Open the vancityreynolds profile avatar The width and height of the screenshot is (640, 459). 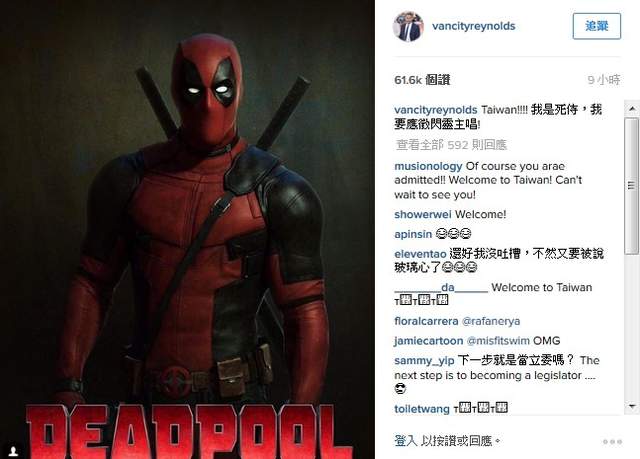coord(408,26)
